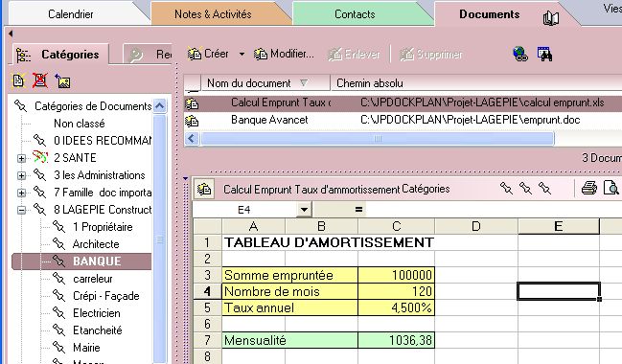The width and height of the screenshot is (622, 364).
Task: Select row 7 header
Action: 207,340
